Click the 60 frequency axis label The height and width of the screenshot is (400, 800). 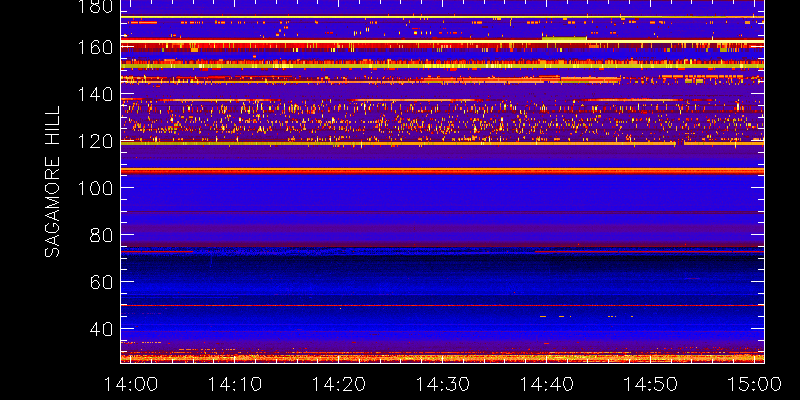[101, 282]
